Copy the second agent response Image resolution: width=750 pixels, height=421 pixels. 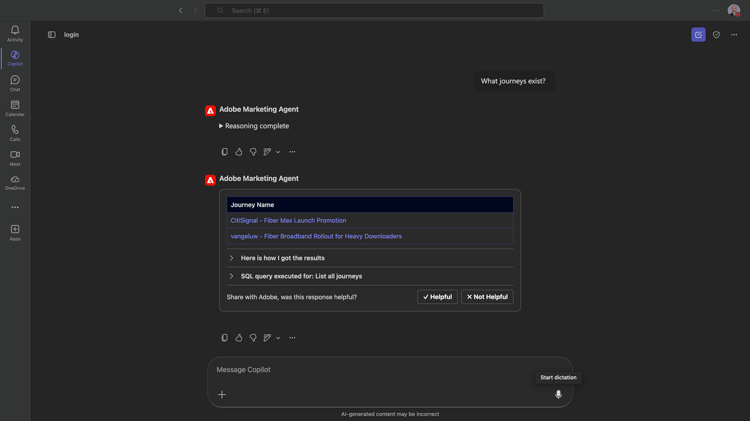tap(224, 338)
